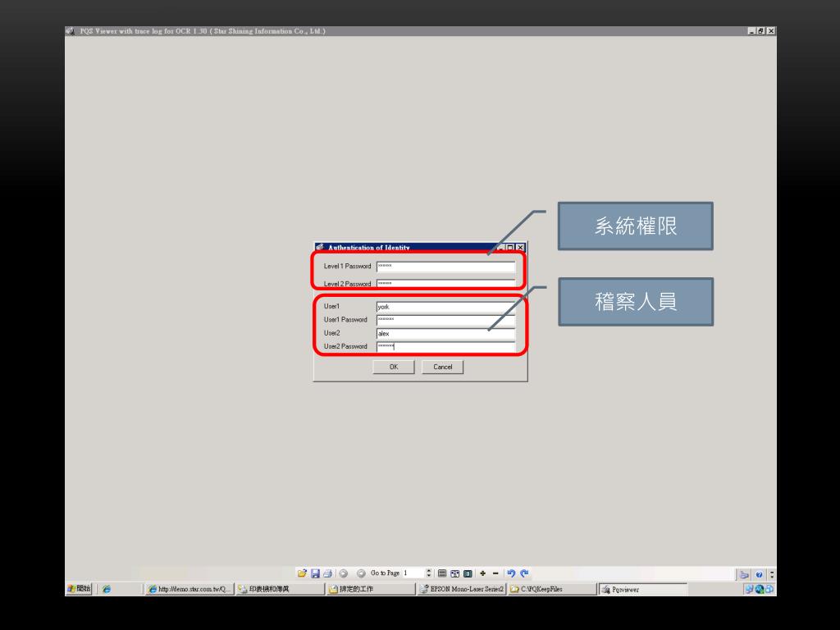Switch to the EPSON Mono-Laser Series2 taskbar item
This screenshot has width=840, height=630.
click(x=462, y=589)
